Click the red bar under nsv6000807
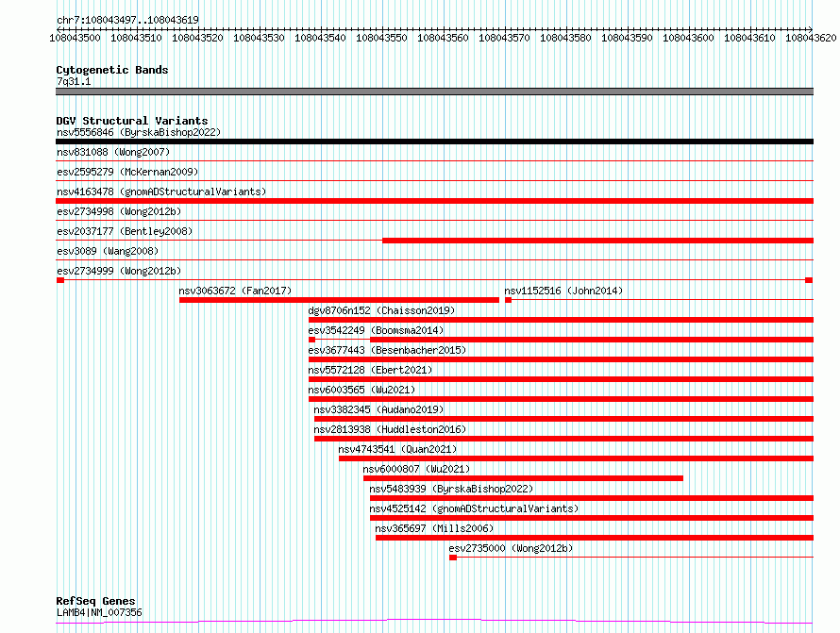This screenshot has height=633, width=840. point(524,478)
